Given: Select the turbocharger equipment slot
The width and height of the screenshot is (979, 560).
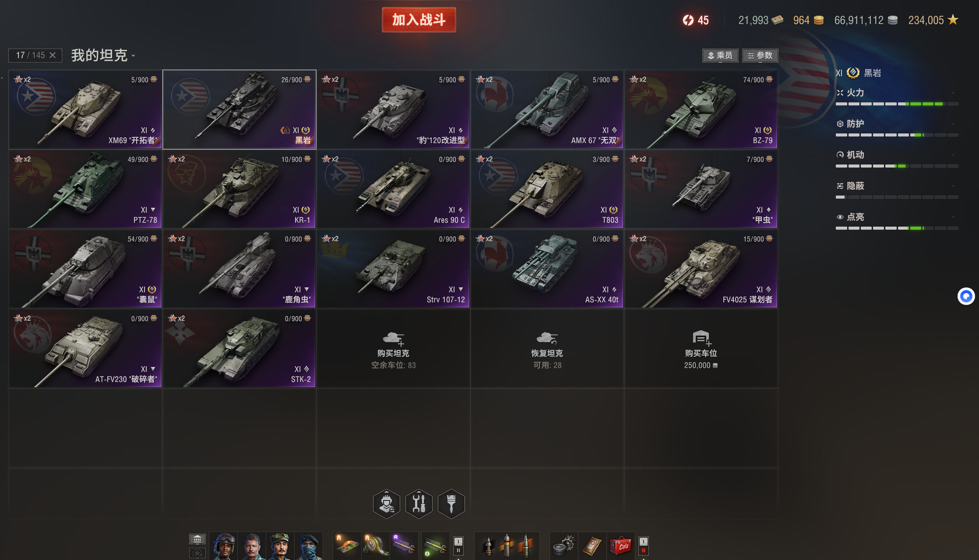Looking at the screenshot, I should pyautogui.click(x=376, y=546).
